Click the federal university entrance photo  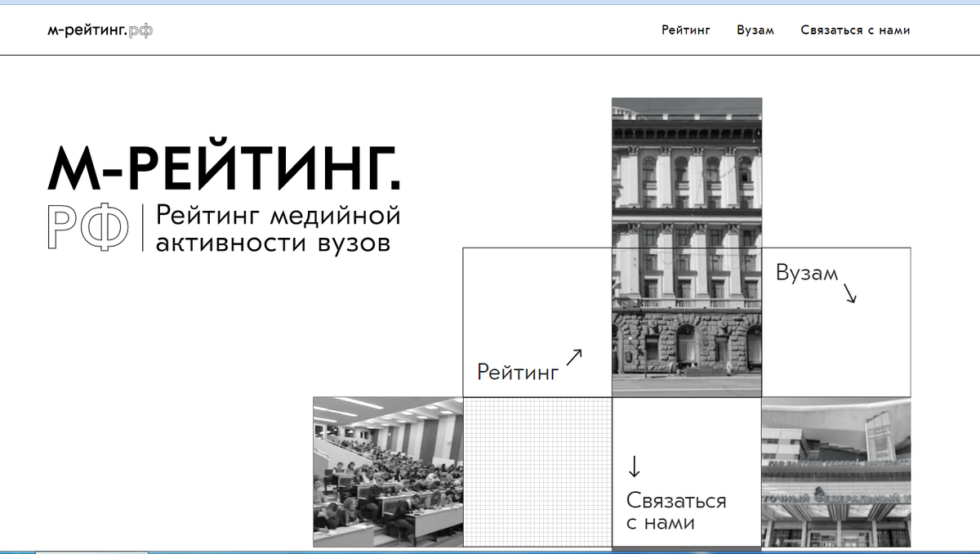pyautogui.click(x=835, y=470)
